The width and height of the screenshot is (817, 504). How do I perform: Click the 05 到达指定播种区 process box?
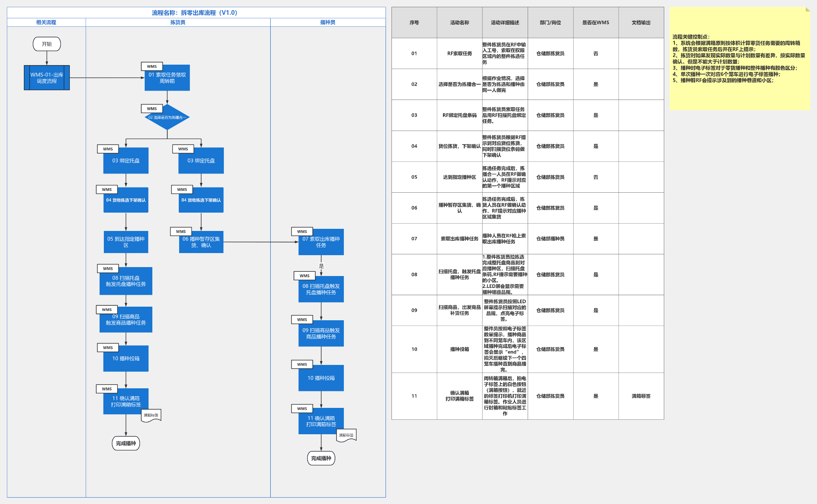pyautogui.click(x=126, y=242)
